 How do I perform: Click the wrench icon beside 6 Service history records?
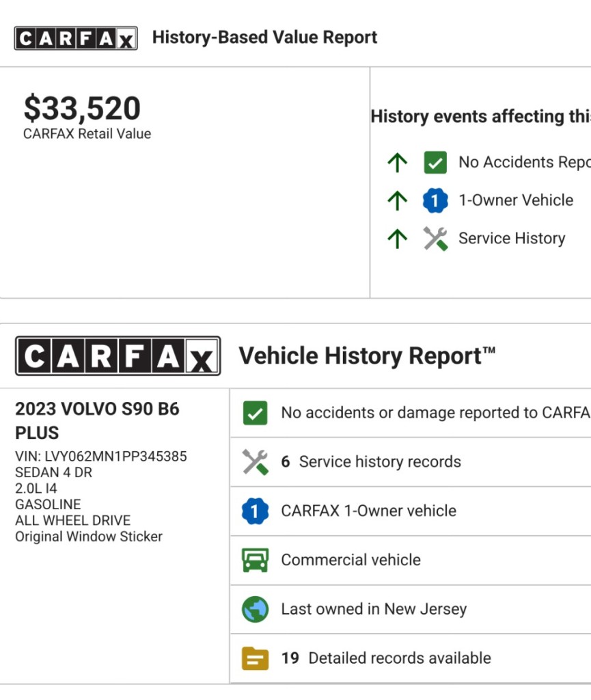pyautogui.click(x=255, y=462)
